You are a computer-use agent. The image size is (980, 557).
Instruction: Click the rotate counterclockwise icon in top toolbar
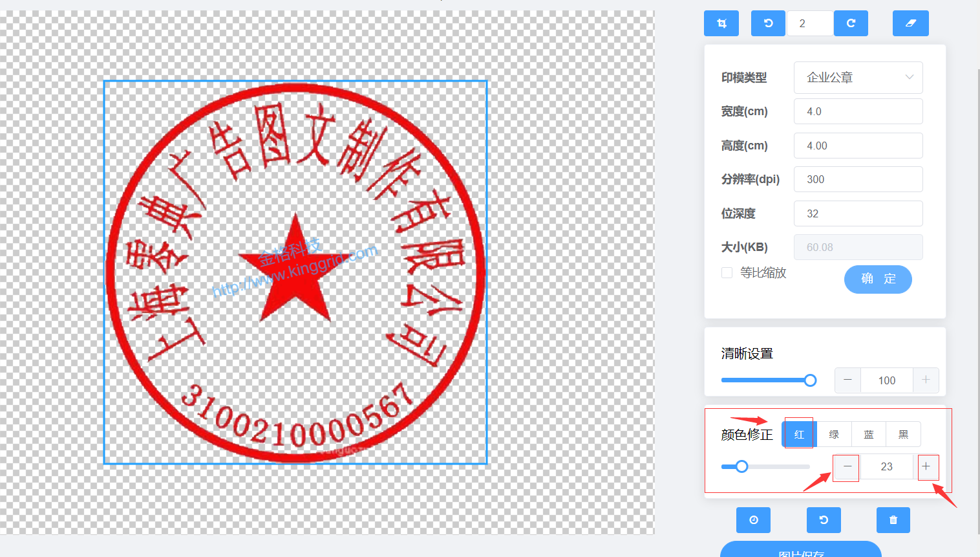(768, 23)
